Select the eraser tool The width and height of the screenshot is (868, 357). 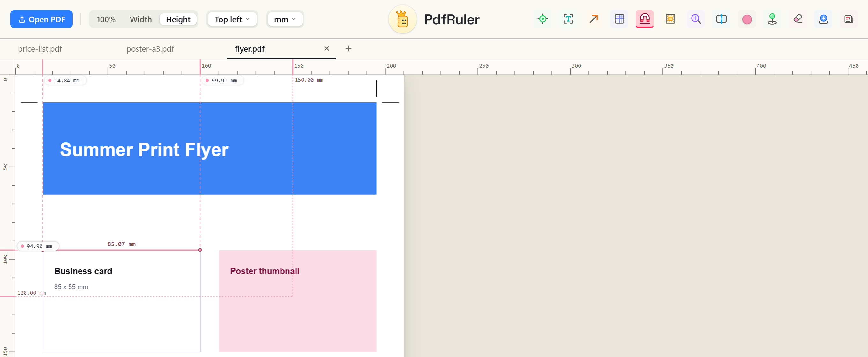(797, 19)
